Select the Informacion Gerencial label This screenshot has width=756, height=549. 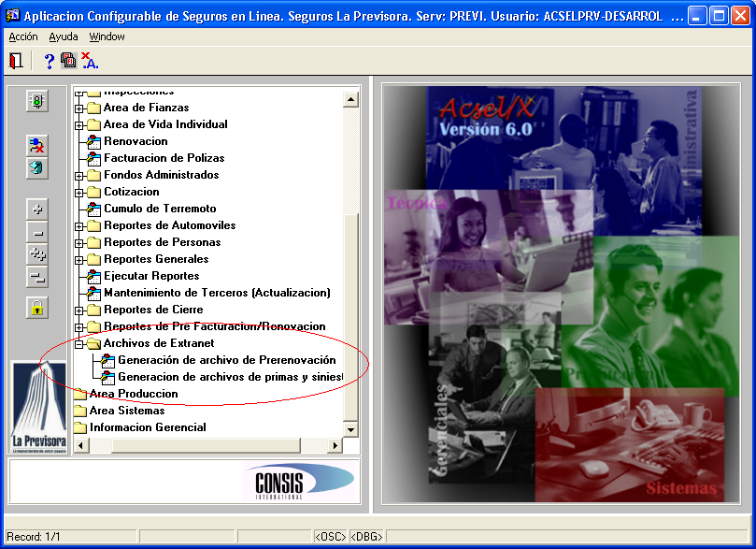[148, 428]
